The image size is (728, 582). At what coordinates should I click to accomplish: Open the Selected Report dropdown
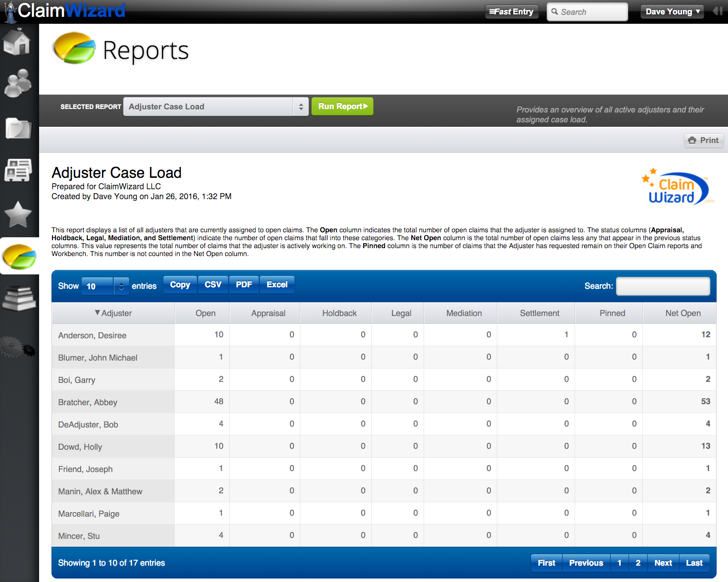coord(215,106)
